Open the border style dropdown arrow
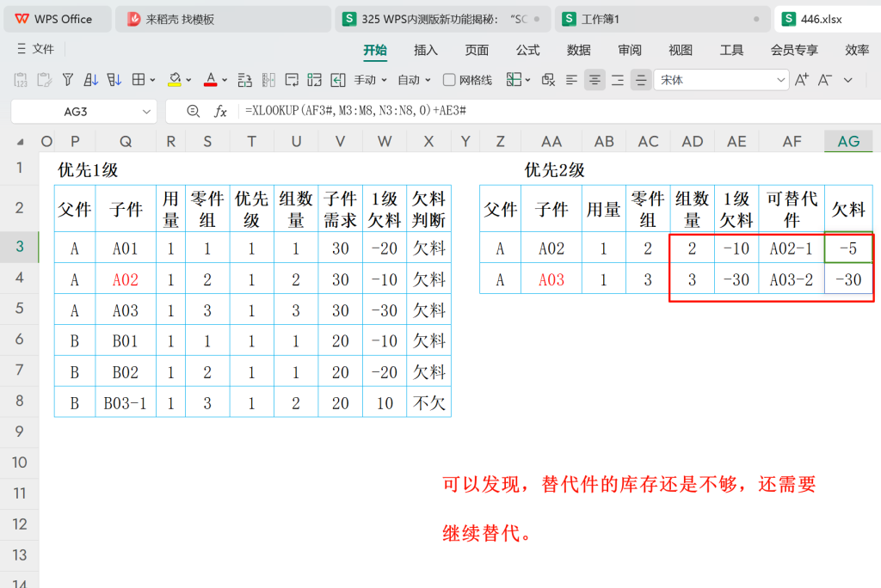This screenshot has height=588, width=881. (x=153, y=80)
